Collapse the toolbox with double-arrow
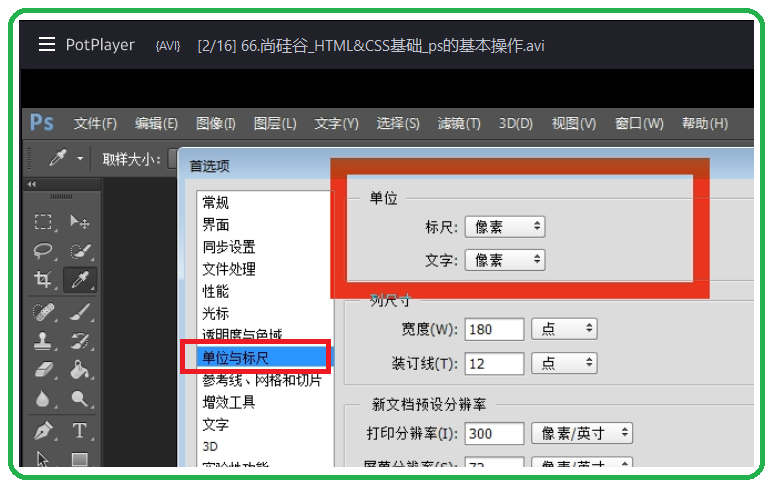 32,184
